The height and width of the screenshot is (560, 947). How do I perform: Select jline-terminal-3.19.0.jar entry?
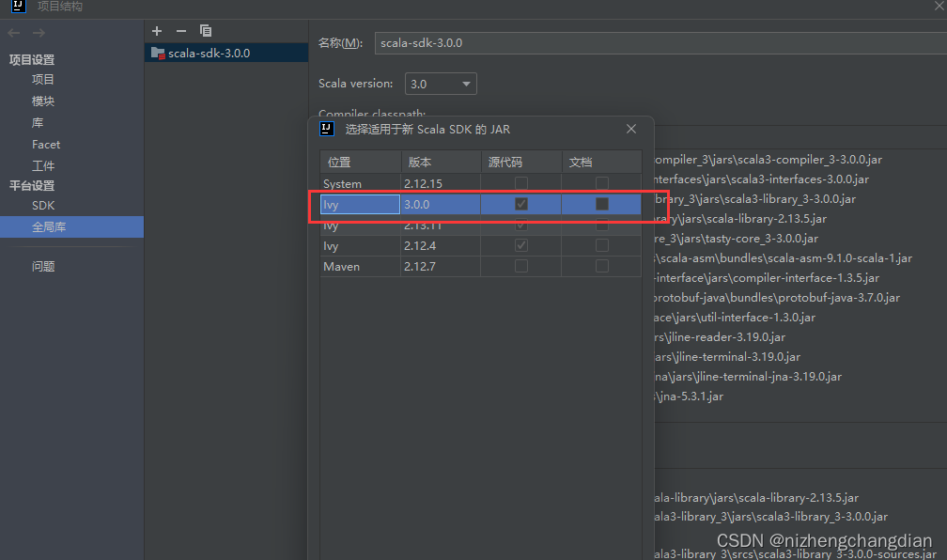(x=727, y=357)
